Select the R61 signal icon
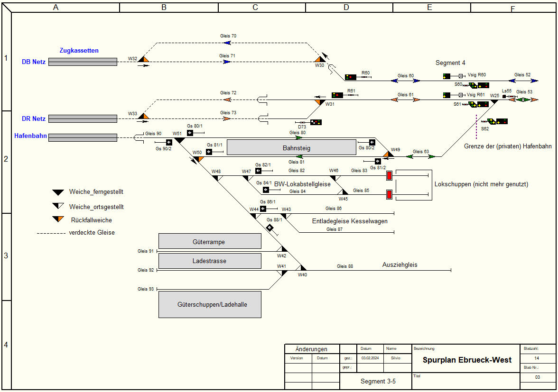 [x=337, y=95]
